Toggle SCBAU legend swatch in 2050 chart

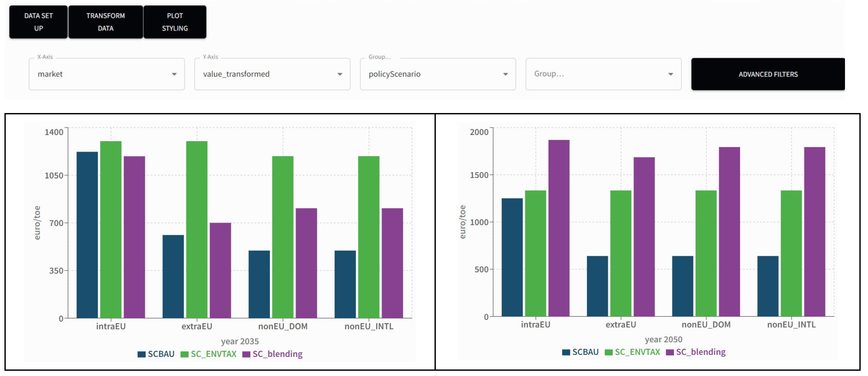click(x=566, y=352)
